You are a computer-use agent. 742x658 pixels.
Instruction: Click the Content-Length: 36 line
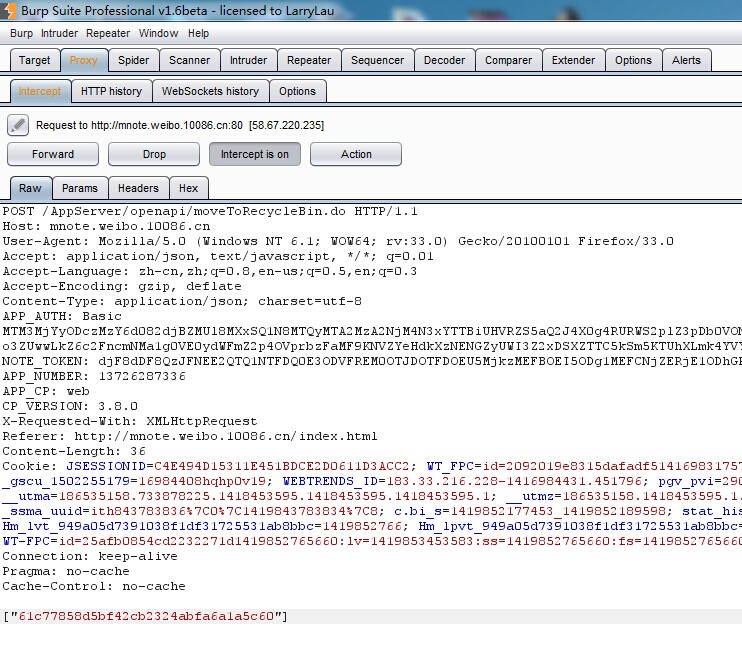click(x=74, y=452)
